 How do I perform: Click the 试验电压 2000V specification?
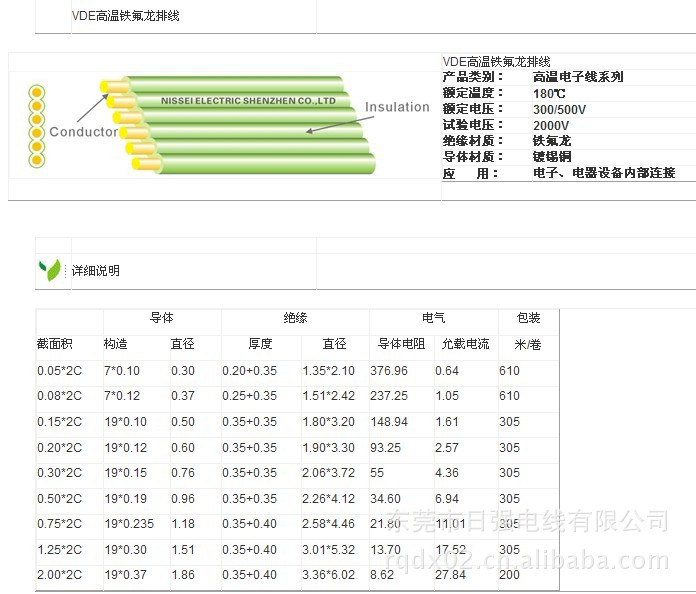(551, 125)
